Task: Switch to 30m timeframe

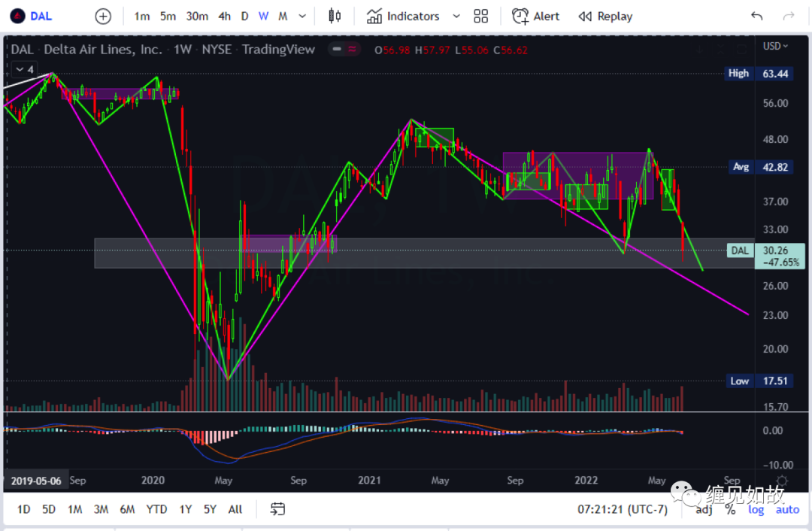Action: point(197,17)
